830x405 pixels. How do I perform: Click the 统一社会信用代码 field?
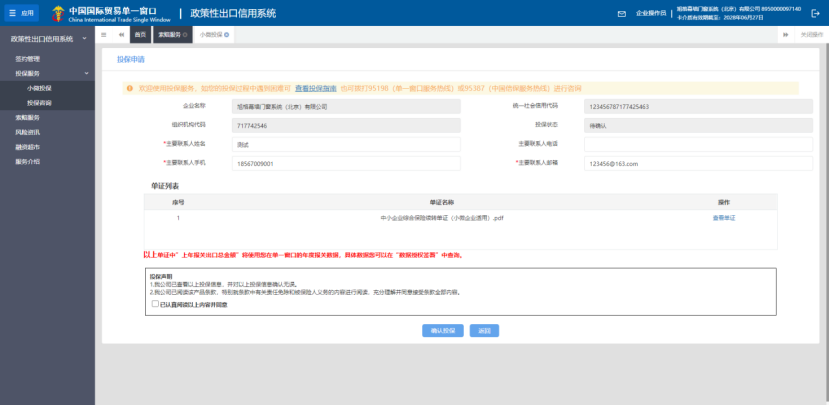pos(698,106)
